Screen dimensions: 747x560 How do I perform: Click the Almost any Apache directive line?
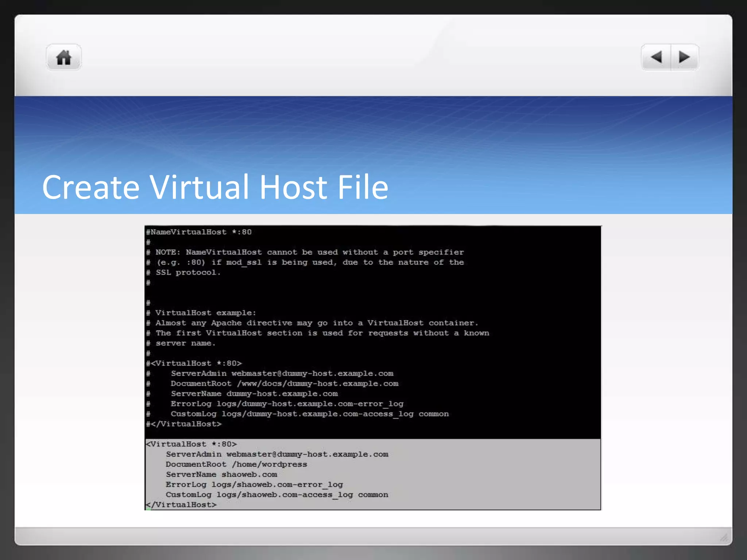pos(312,323)
